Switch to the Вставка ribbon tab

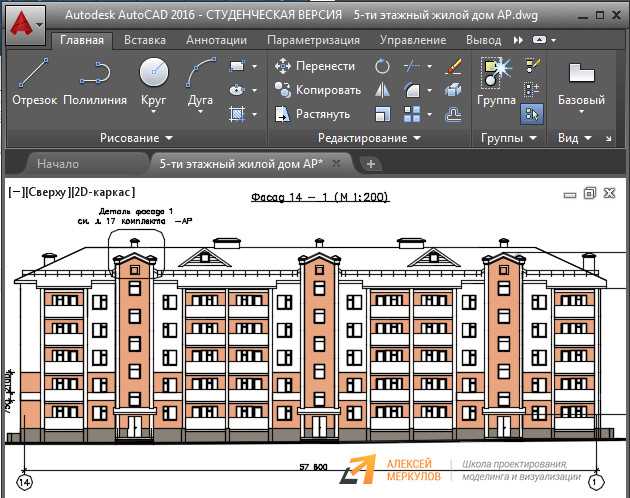pyautogui.click(x=145, y=40)
